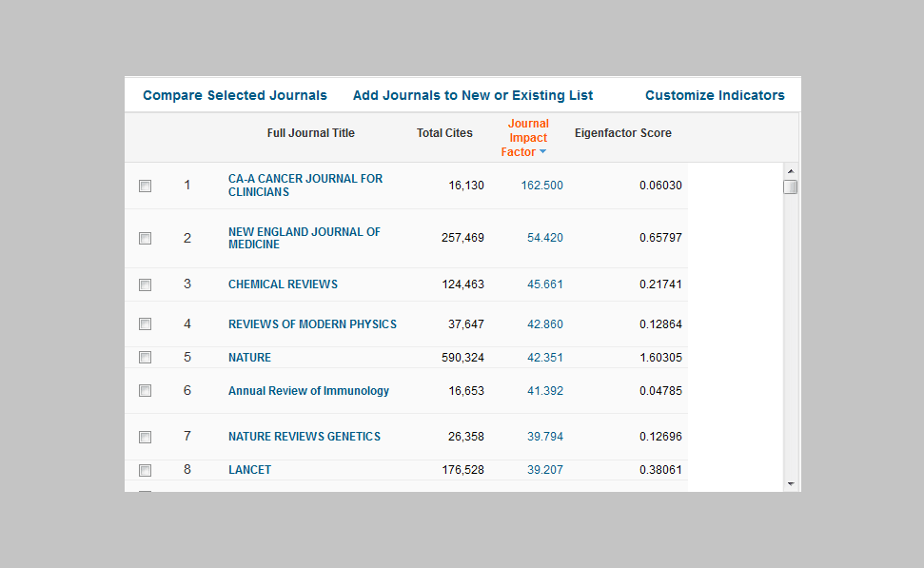924x568 pixels.
Task: Click impact factor 41.392
Action: pyautogui.click(x=545, y=391)
